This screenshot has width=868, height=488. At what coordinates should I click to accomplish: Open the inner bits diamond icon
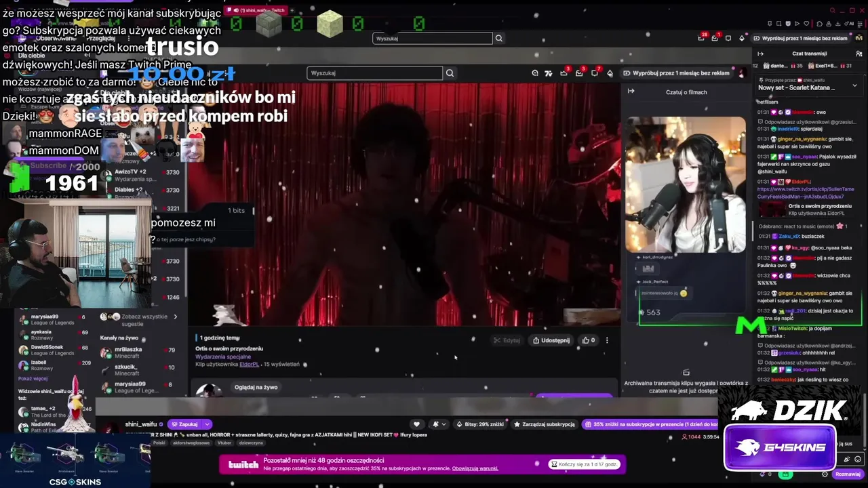pos(610,73)
